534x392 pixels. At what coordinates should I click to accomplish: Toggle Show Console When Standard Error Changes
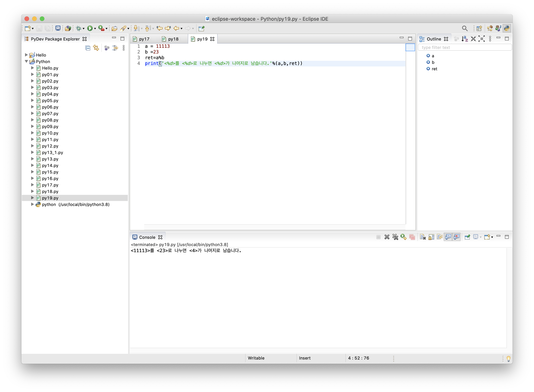pos(457,237)
